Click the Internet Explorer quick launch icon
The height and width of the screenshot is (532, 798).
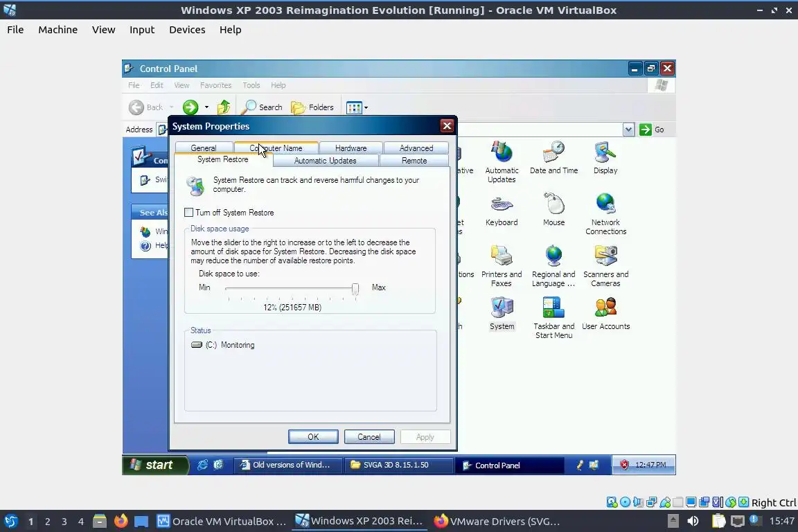202,465
